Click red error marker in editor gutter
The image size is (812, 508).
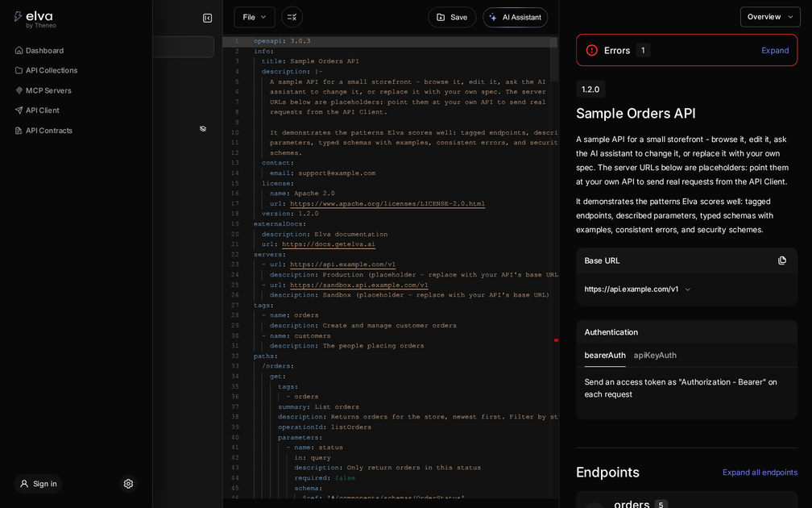coord(556,340)
